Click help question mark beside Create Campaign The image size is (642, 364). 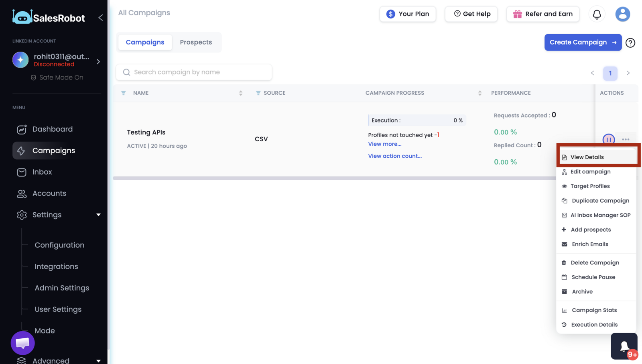(x=630, y=43)
